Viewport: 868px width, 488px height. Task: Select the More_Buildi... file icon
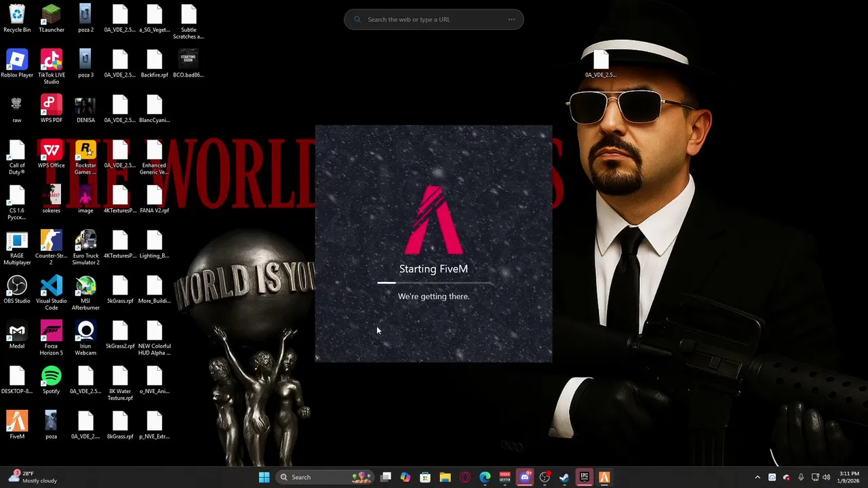155,290
